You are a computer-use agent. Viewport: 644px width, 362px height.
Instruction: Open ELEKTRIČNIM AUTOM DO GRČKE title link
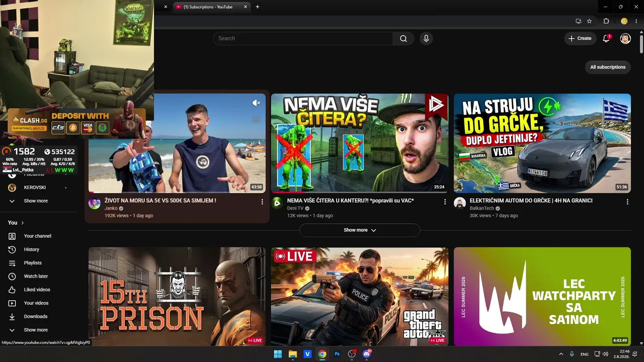(x=531, y=201)
